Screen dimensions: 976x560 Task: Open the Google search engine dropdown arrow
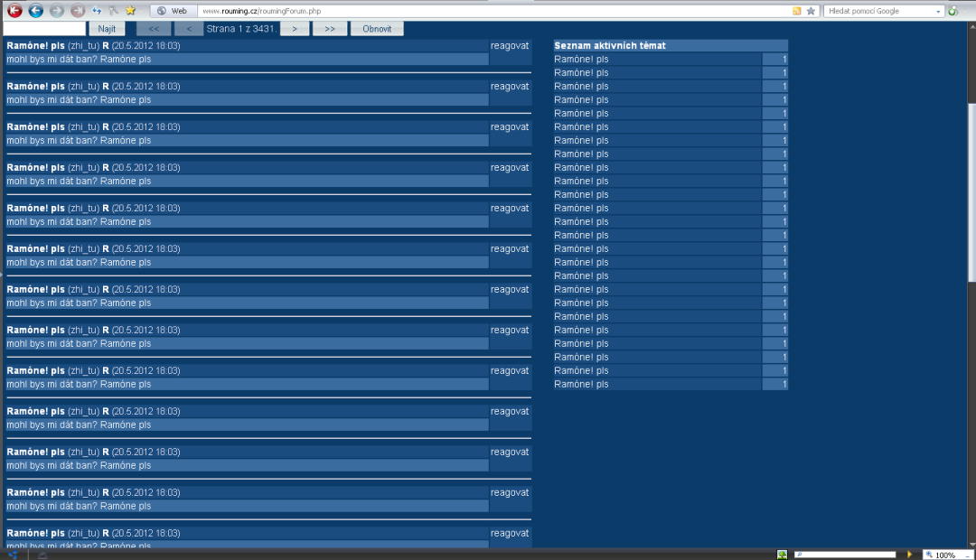coord(939,11)
